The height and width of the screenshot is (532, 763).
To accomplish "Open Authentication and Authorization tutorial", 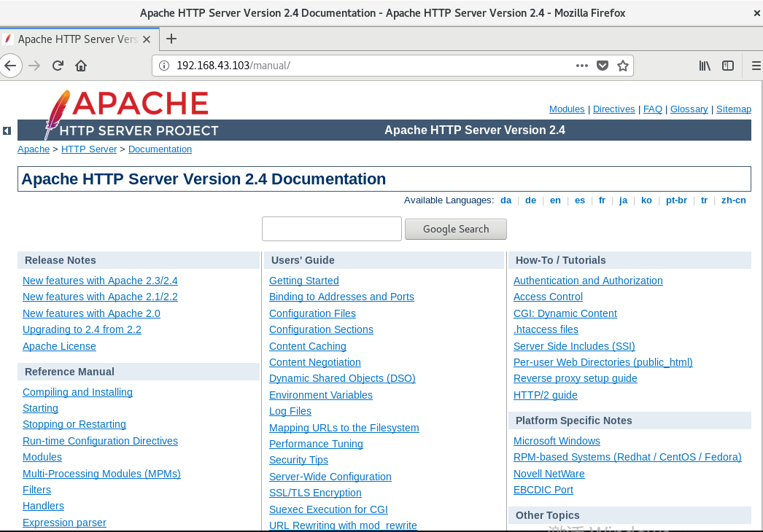I will click(588, 281).
